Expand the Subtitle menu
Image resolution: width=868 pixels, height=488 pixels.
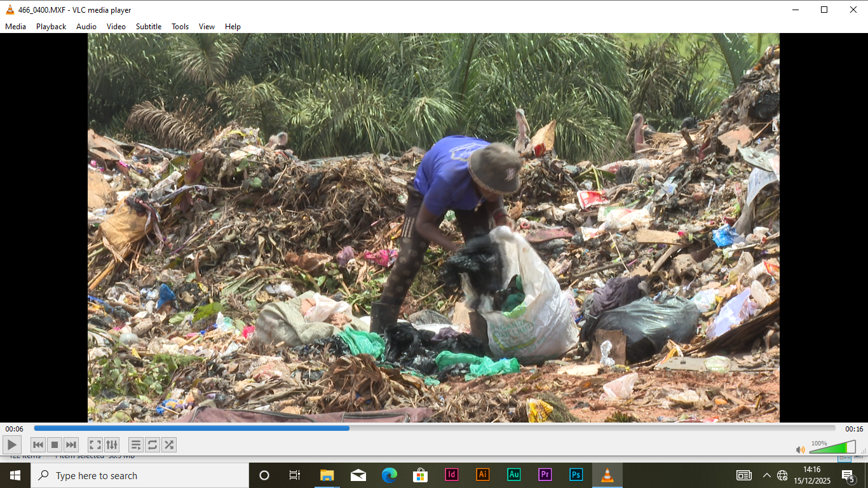click(x=148, y=27)
